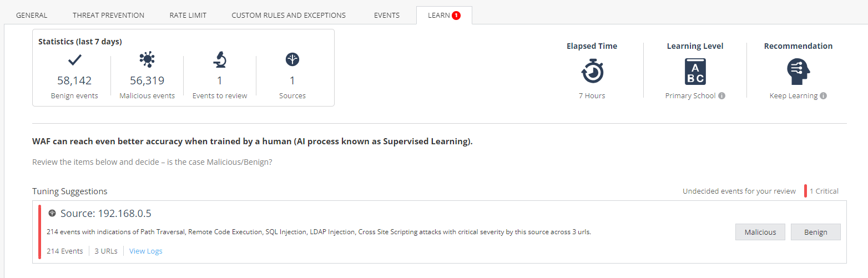Switch to the General tab
Screen dimensions: 868x278
point(32,16)
